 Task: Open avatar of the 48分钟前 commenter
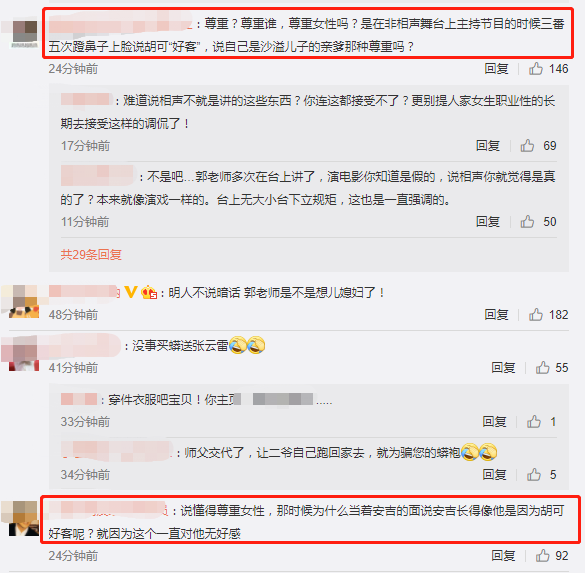pos(24,302)
